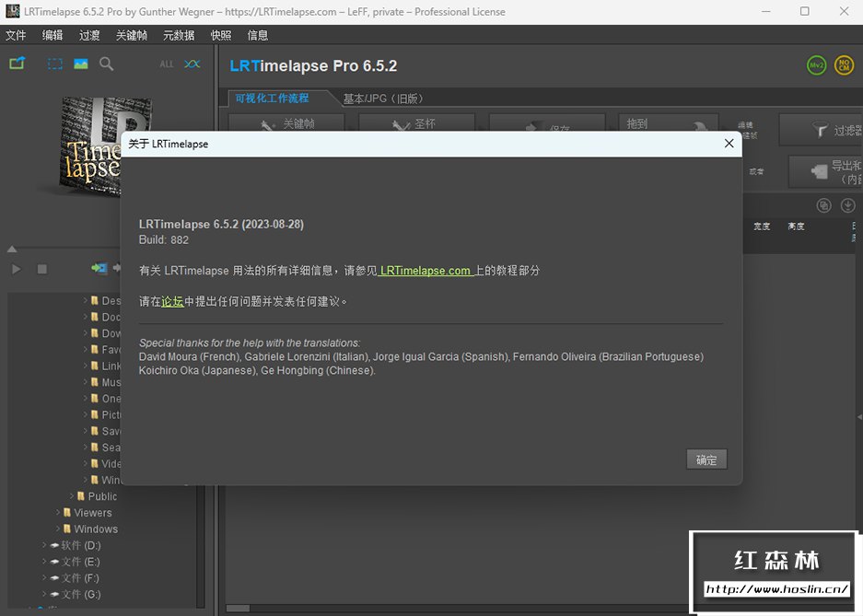863x616 pixels.
Task: Click the 高度 column header
Action: 796,227
